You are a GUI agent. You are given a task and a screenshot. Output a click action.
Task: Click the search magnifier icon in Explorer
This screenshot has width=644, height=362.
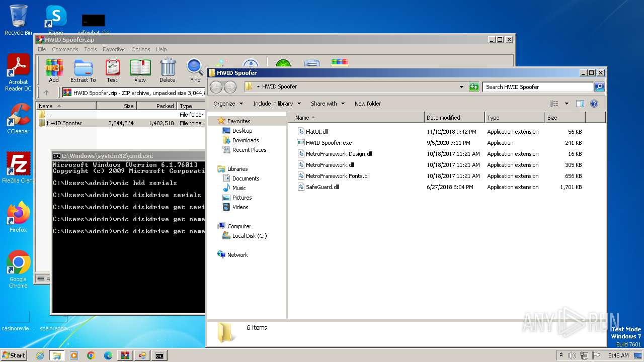pos(599,87)
